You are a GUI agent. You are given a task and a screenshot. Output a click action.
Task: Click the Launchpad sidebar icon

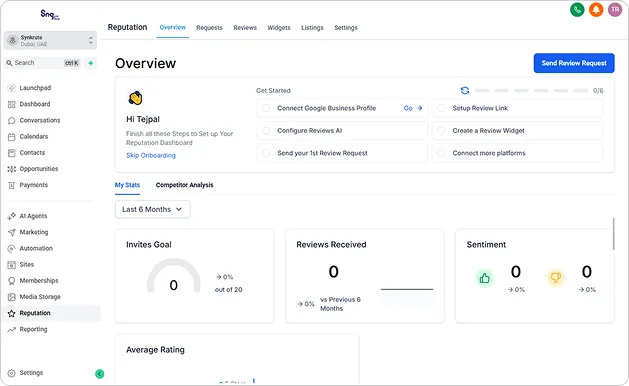coord(12,88)
